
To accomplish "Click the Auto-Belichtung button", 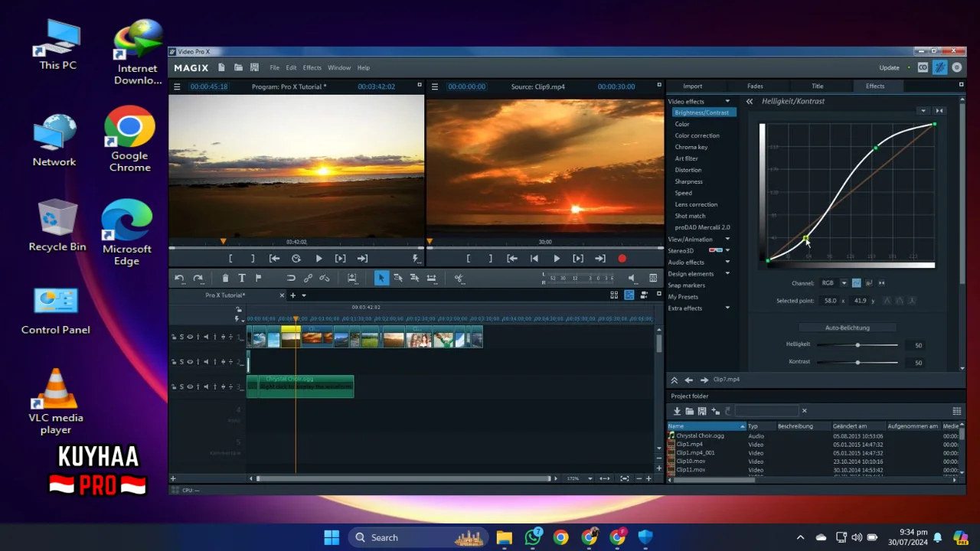I will coord(847,328).
